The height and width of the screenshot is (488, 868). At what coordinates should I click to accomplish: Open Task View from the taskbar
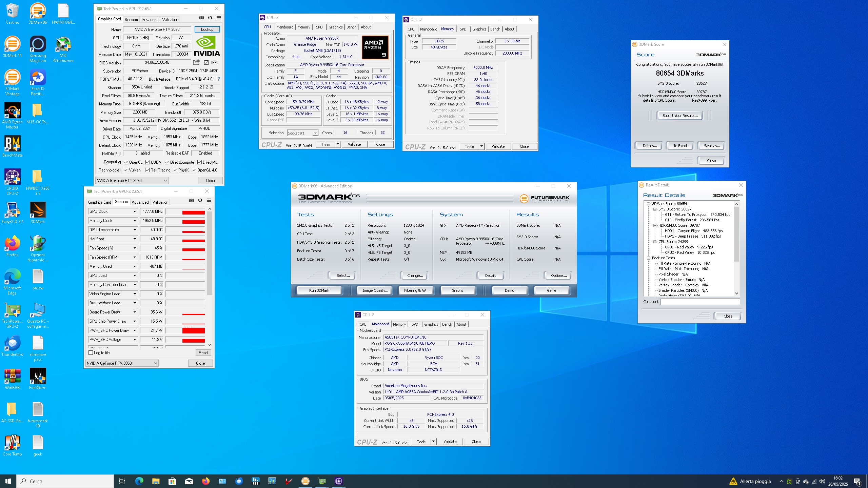pyautogui.click(x=122, y=481)
